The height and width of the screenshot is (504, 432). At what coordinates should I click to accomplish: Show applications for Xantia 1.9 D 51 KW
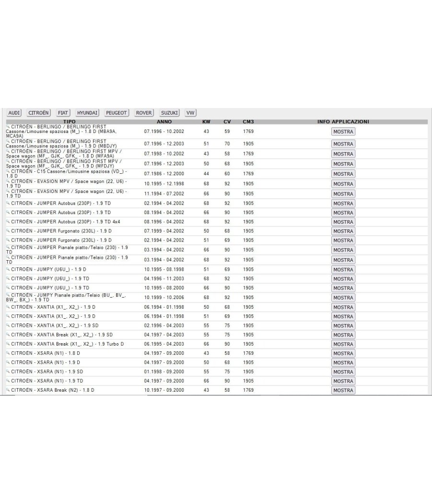coord(343,317)
